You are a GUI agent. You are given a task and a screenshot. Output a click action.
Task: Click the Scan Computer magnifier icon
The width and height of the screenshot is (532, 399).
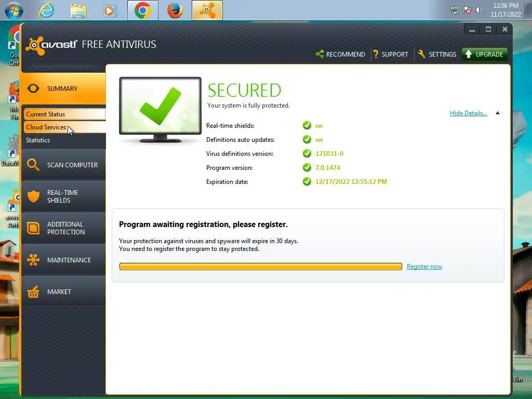(x=33, y=165)
